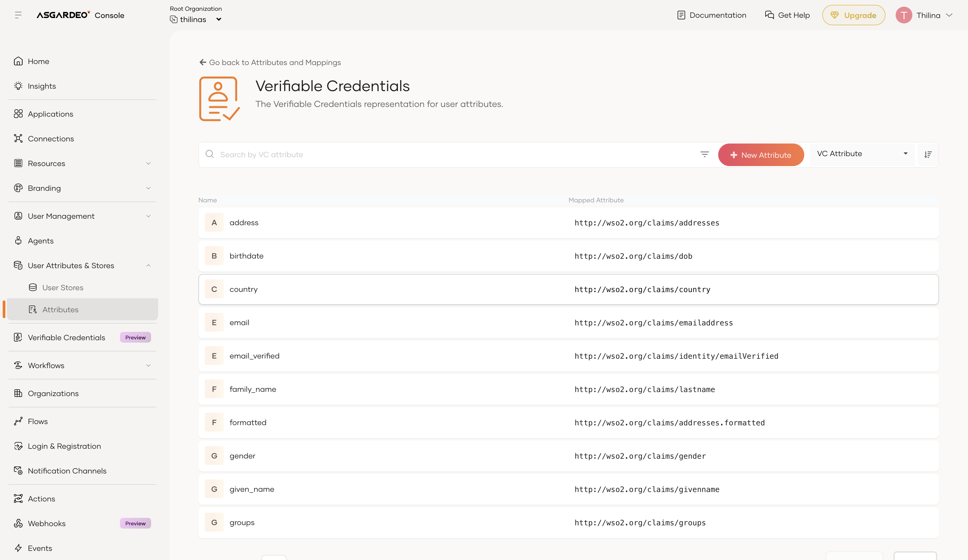This screenshot has height=560, width=968.
Task: Click the Documentation icon in the top bar
Action: point(681,15)
